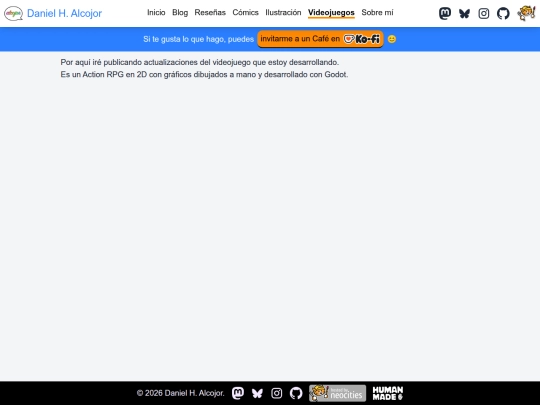Open the Ilustración section
Screen dimensions: 540x405
click(x=283, y=12)
